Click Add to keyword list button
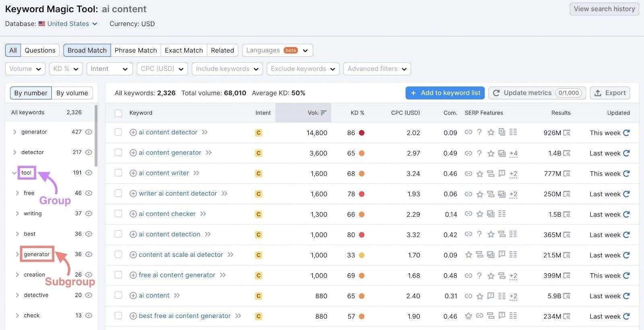 click(445, 93)
